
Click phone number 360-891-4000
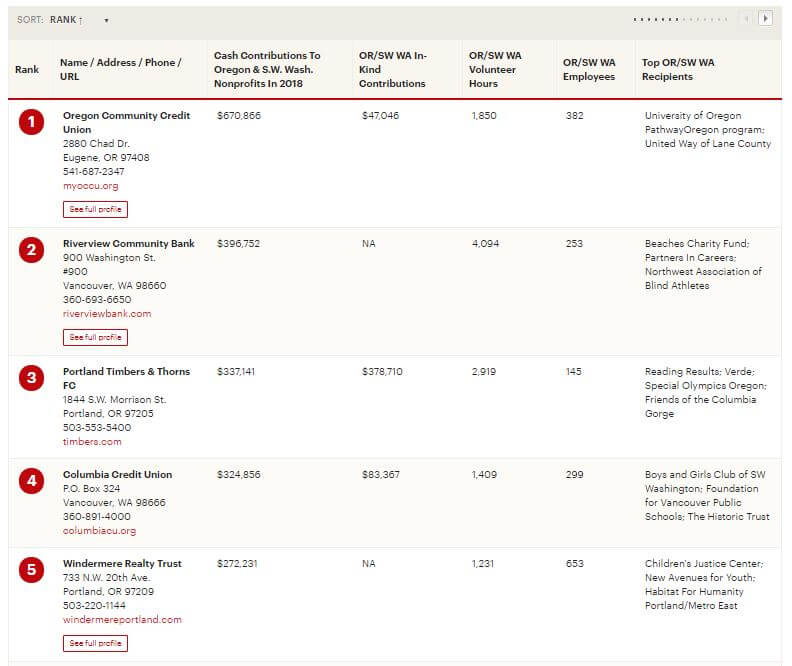tap(96, 517)
